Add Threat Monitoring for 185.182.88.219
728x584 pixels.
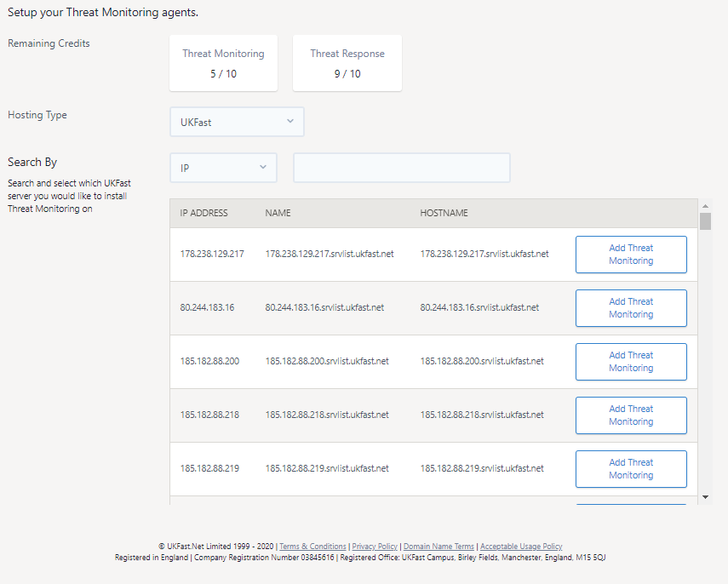[x=631, y=469]
